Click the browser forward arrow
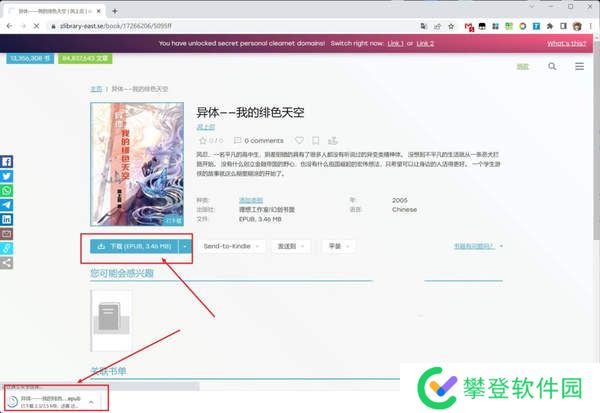Screen dimensions: 600x413 (23, 26)
